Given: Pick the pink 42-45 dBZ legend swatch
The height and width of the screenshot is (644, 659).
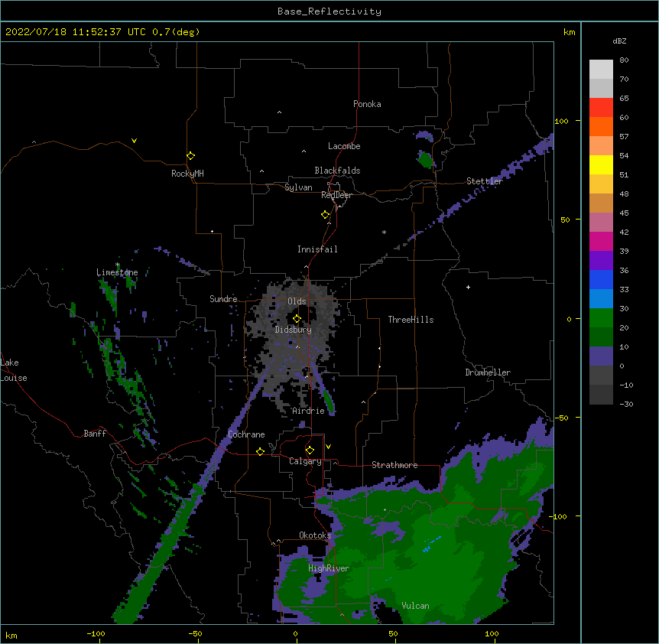Looking at the screenshot, I should click(x=601, y=223).
